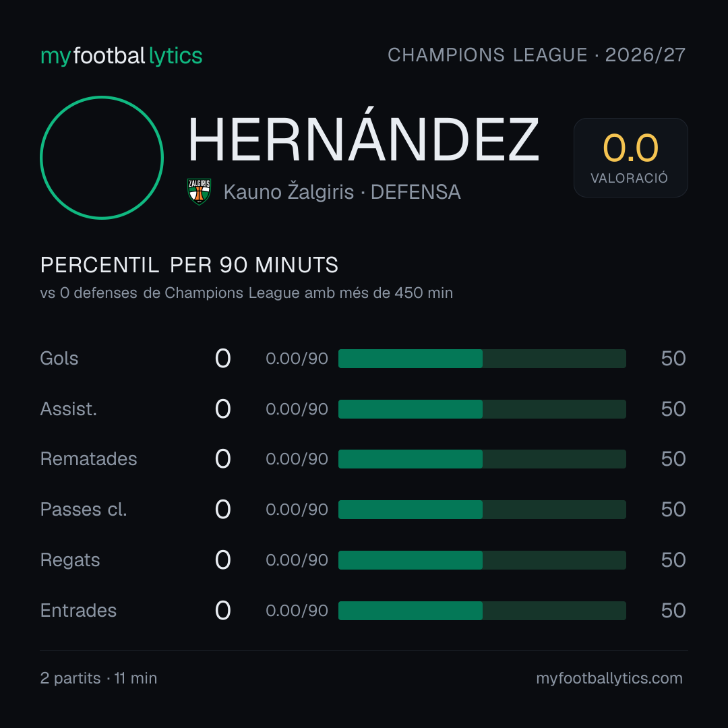
Task: Click Champions League · 2026/27 header text
Action: (x=537, y=55)
